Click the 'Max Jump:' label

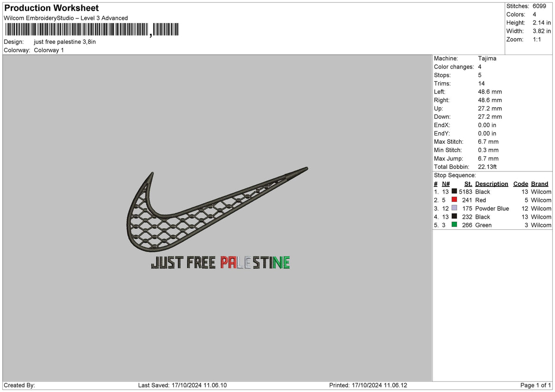point(448,158)
